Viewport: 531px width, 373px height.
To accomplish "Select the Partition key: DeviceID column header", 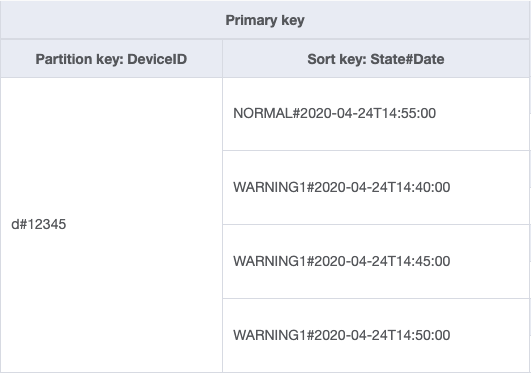I will click(x=111, y=59).
